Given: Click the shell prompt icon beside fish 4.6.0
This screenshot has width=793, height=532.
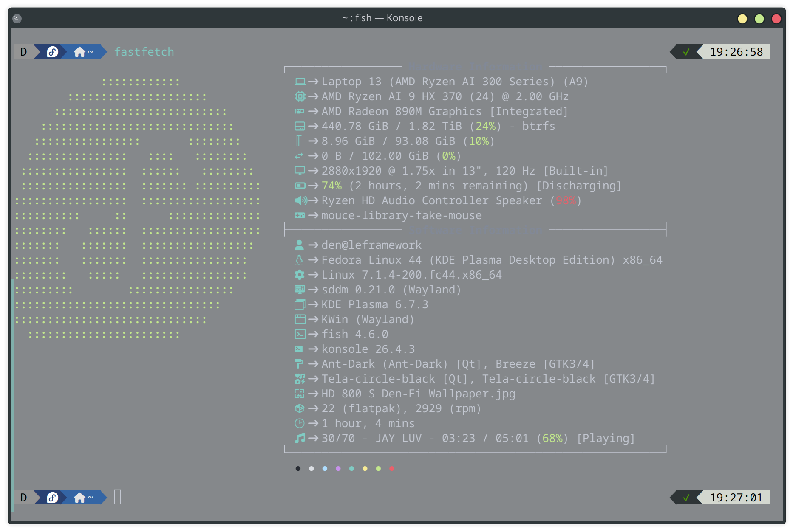Looking at the screenshot, I should pyautogui.click(x=300, y=334).
